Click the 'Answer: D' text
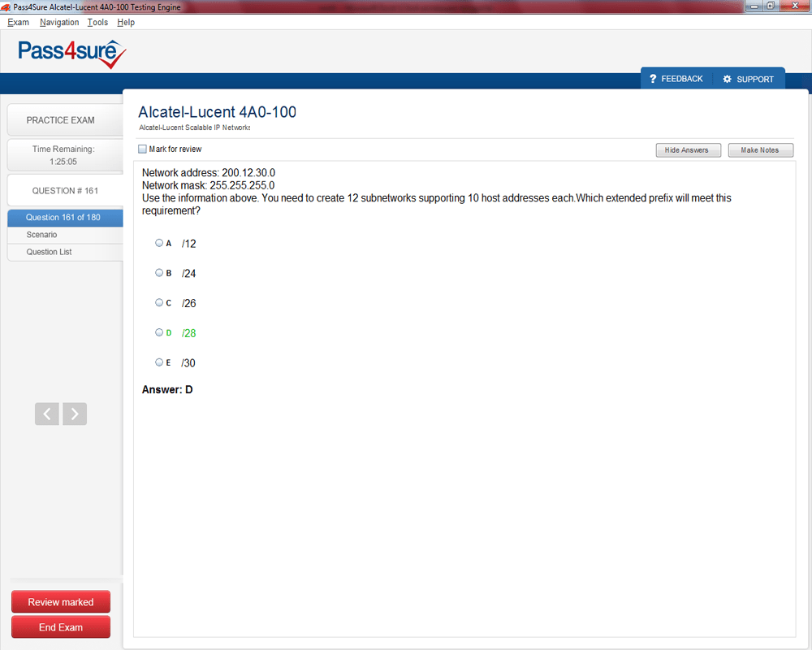812x650 pixels. 167,390
